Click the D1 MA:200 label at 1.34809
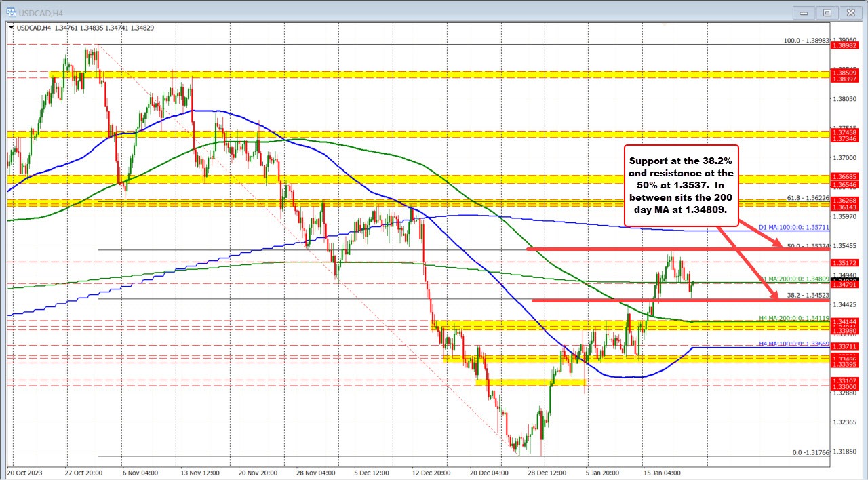Image resolution: width=868 pixels, height=480 pixels. [x=795, y=278]
